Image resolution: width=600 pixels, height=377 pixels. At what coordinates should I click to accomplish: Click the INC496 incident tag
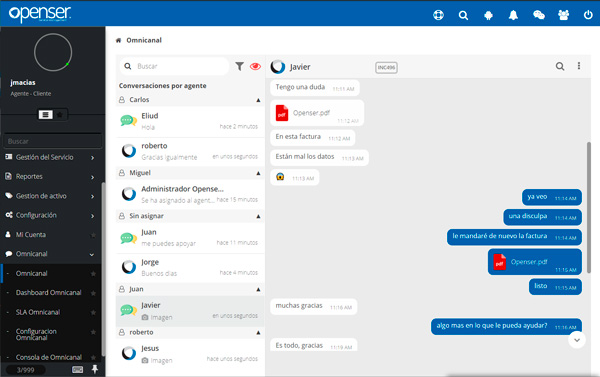point(386,67)
